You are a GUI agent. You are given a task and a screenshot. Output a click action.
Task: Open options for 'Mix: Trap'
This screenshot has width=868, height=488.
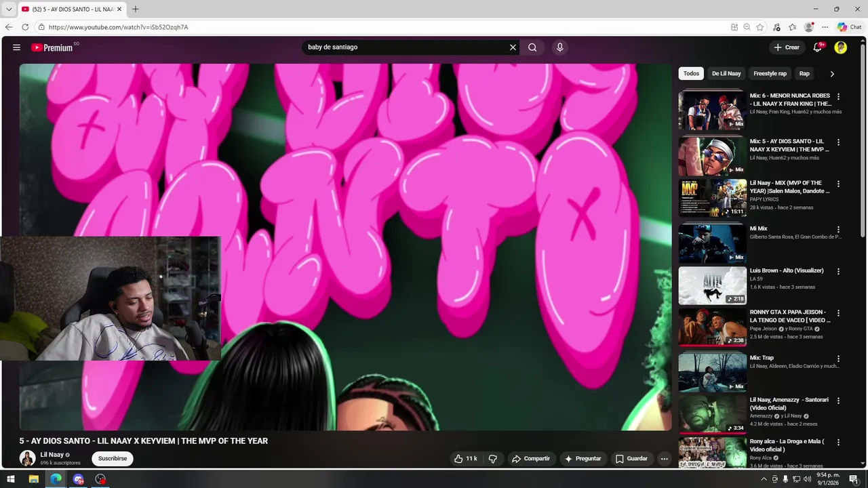tap(838, 359)
